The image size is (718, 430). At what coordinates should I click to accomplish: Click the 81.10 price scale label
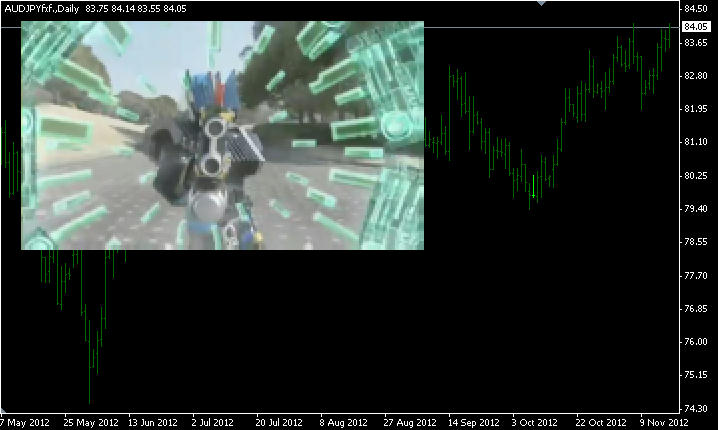pos(696,142)
